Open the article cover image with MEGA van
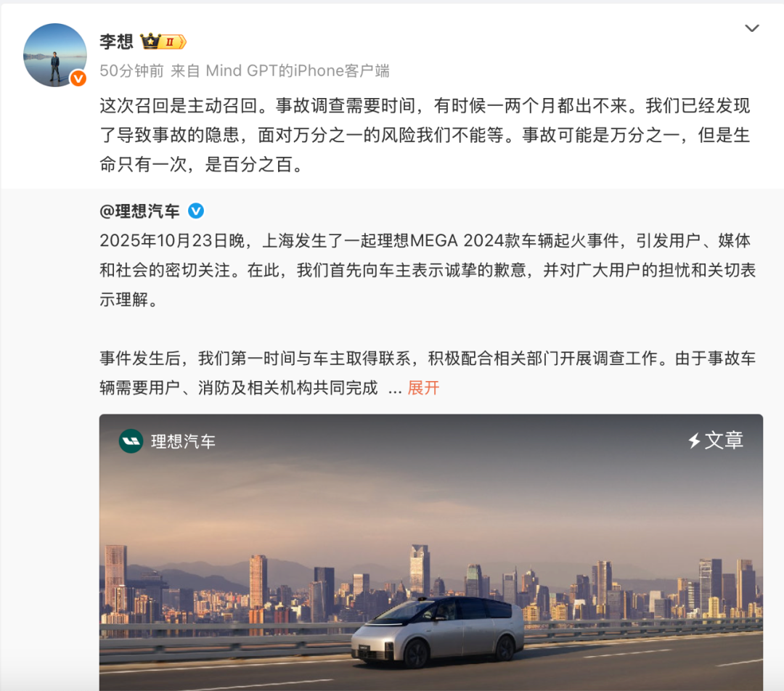This screenshot has width=784, height=691. 431,552
